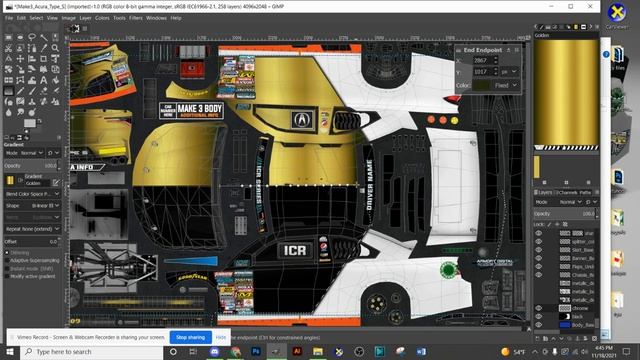Open the Filters menu
640x360 pixels.
tap(136, 18)
